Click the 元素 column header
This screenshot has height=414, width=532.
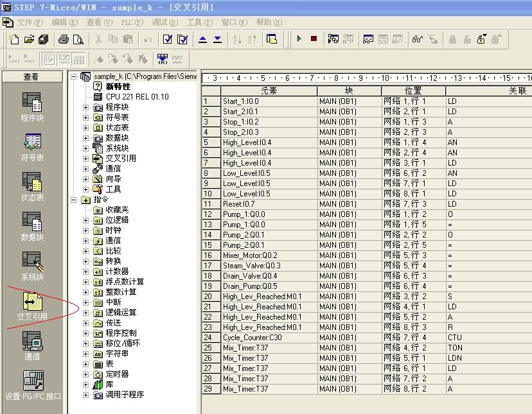point(269,91)
